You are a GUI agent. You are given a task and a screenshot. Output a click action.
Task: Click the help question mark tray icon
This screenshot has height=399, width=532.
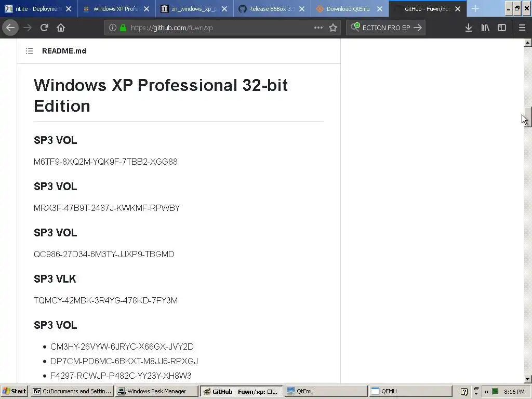[x=464, y=392]
